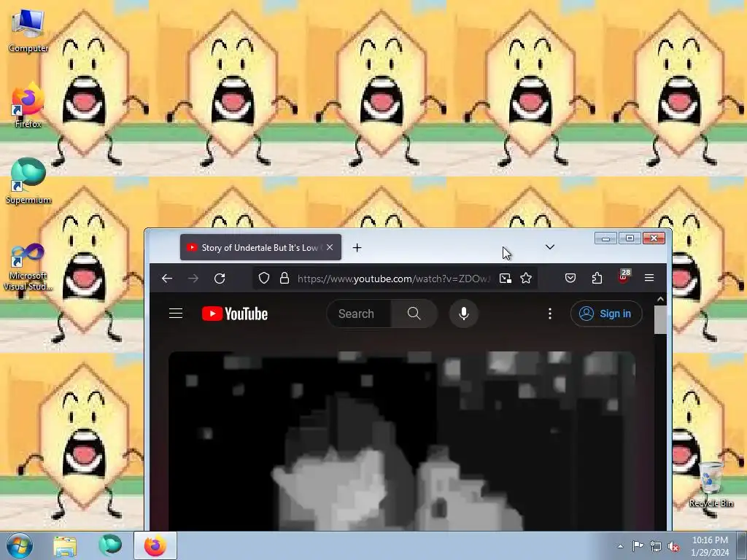Screen dimensions: 747x560
Task: Select the Story of Undertale tab
Action: [260, 248]
